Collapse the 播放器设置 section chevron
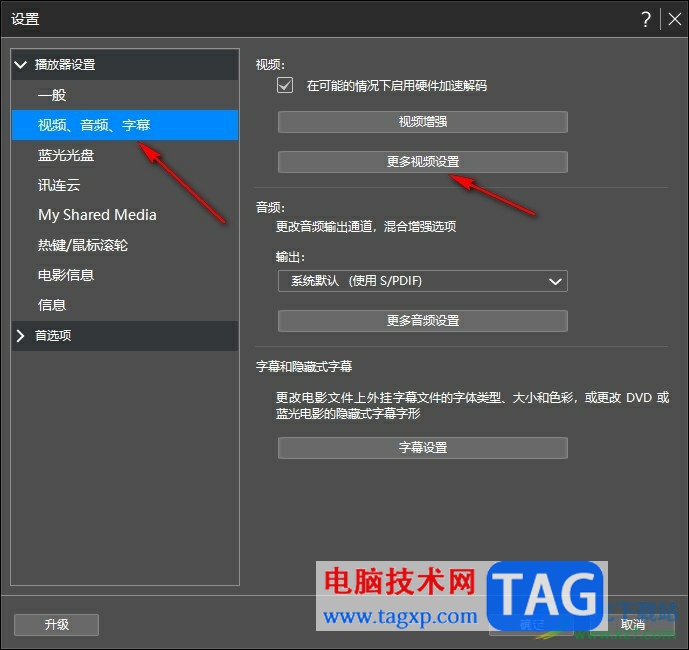 tap(21, 65)
